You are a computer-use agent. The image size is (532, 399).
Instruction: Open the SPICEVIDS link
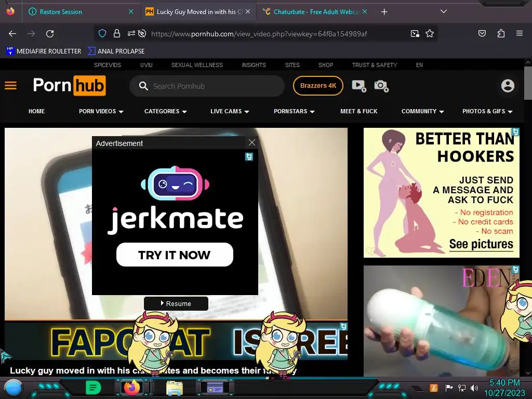point(107,65)
